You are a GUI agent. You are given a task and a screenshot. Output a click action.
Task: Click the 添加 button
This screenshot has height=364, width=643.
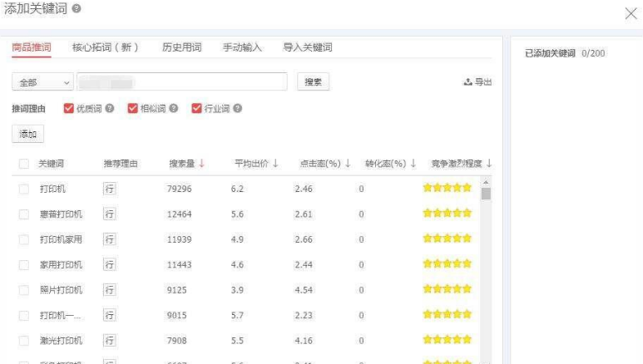coord(28,134)
